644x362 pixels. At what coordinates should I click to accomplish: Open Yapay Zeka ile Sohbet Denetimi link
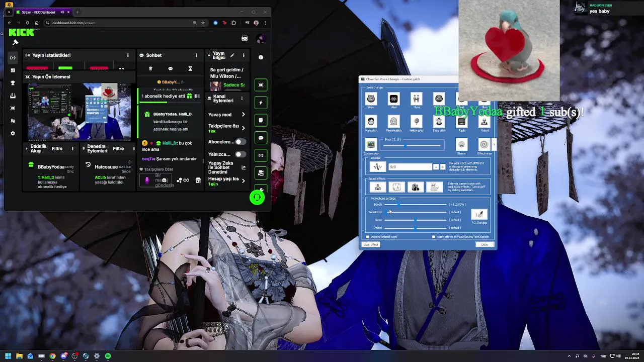point(244,167)
